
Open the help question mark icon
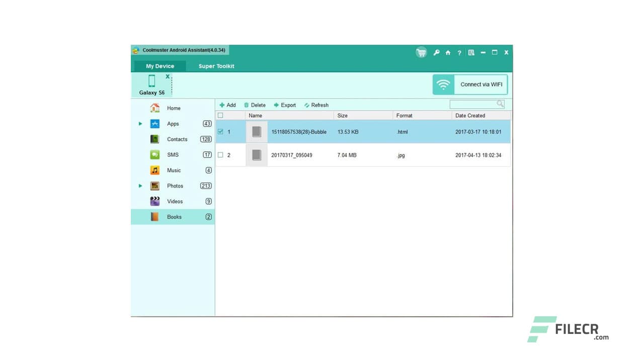click(x=459, y=52)
